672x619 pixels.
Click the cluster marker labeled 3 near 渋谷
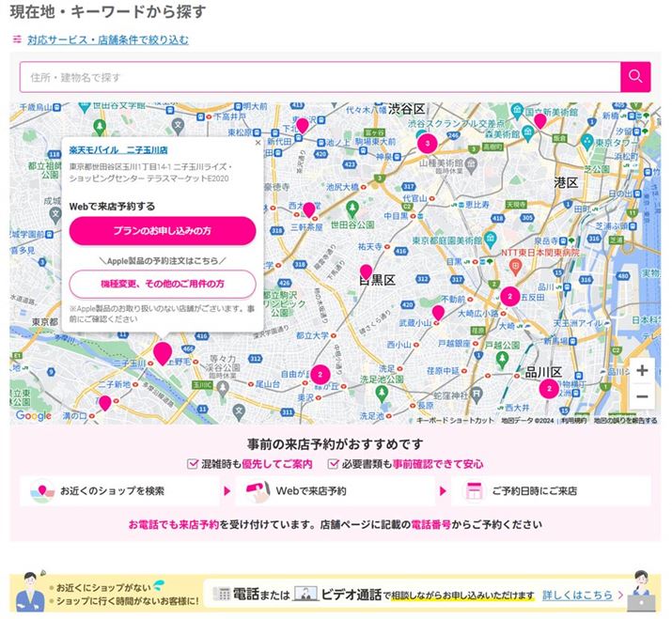(x=427, y=144)
